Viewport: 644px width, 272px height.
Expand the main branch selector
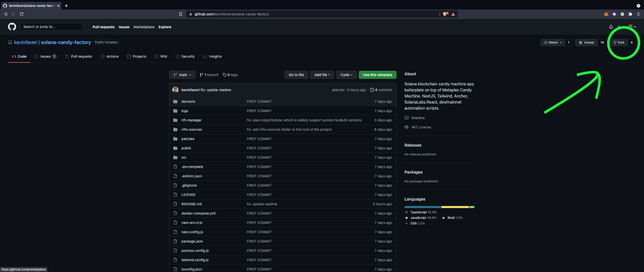tap(182, 75)
